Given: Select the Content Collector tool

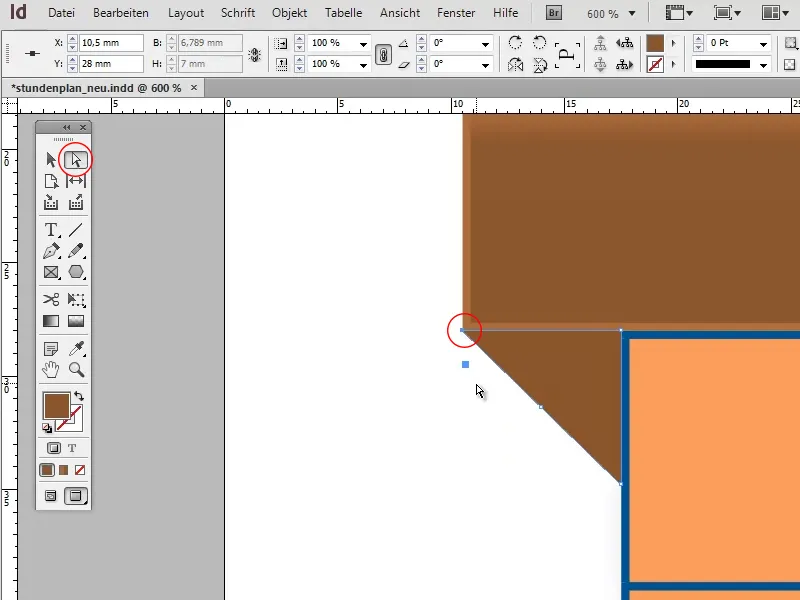Looking at the screenshot, I should coord(51,203).
